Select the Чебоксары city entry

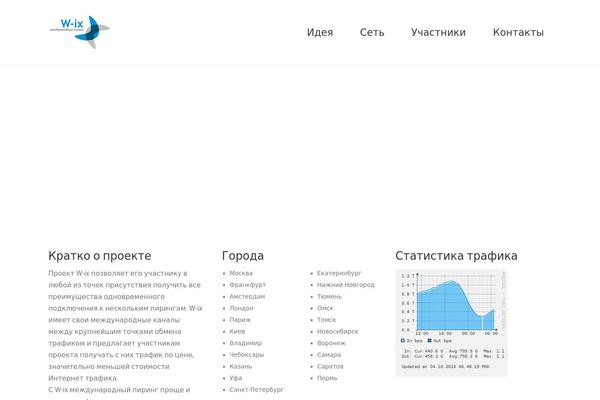tap(247, 355)
